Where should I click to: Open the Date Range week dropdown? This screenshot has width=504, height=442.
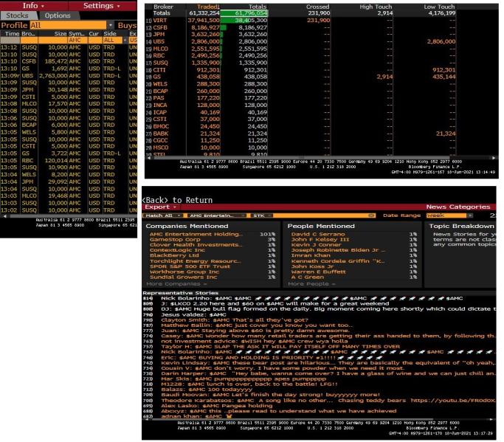click(449, 215)
